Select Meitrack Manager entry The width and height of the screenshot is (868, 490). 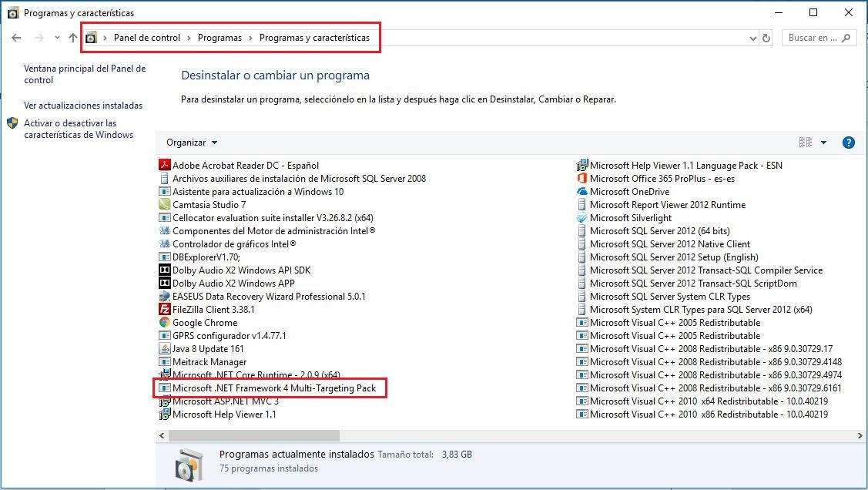pyautogui.click(x=203, y=362)
